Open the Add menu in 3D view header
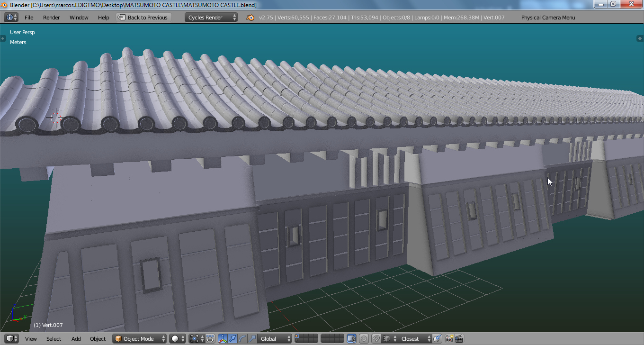Viewport: 644px width, 345px height. [x=76, y=339]
